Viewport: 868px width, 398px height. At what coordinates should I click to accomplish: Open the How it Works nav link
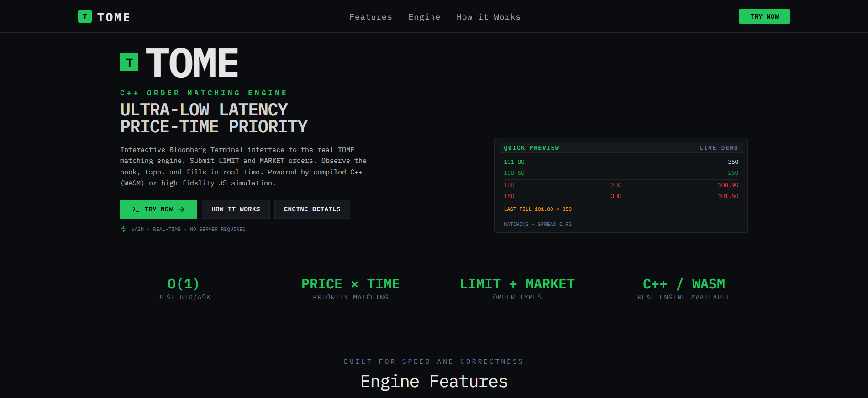[489, 17]
